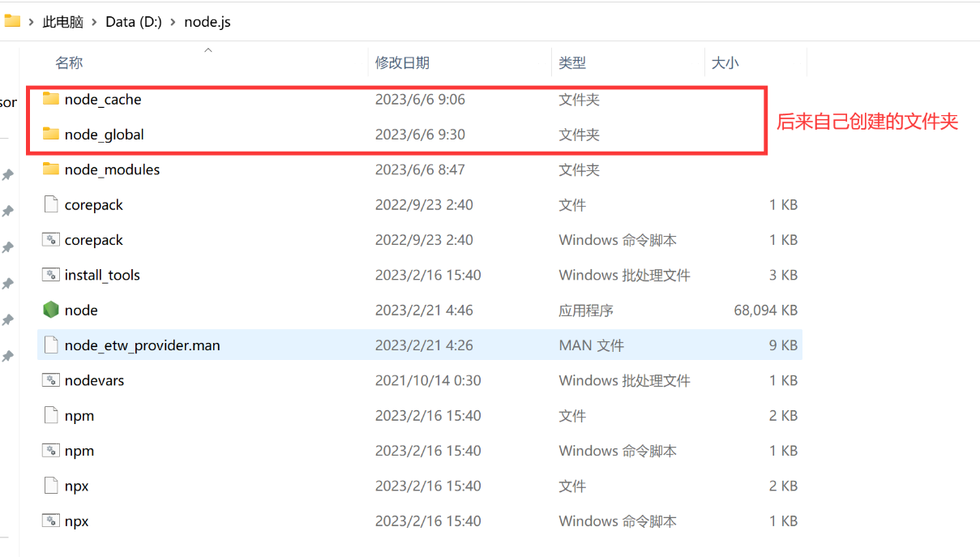Click the node_global folder icon
The width and height of the screenshot is (980, 557).
(x=51, y=134)
